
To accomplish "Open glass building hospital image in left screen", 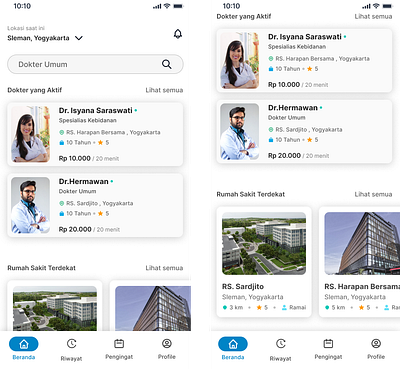I will click(x=153, y=308).
